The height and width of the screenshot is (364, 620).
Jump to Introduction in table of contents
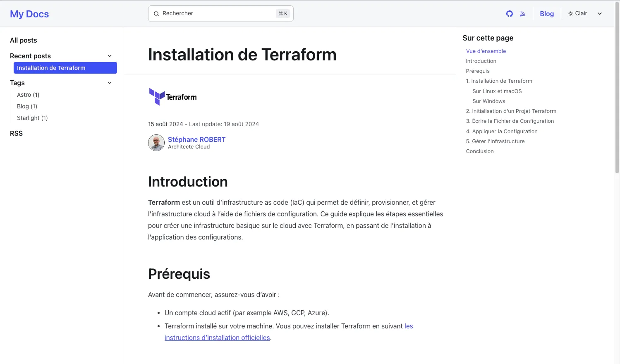tap(481, 61)
